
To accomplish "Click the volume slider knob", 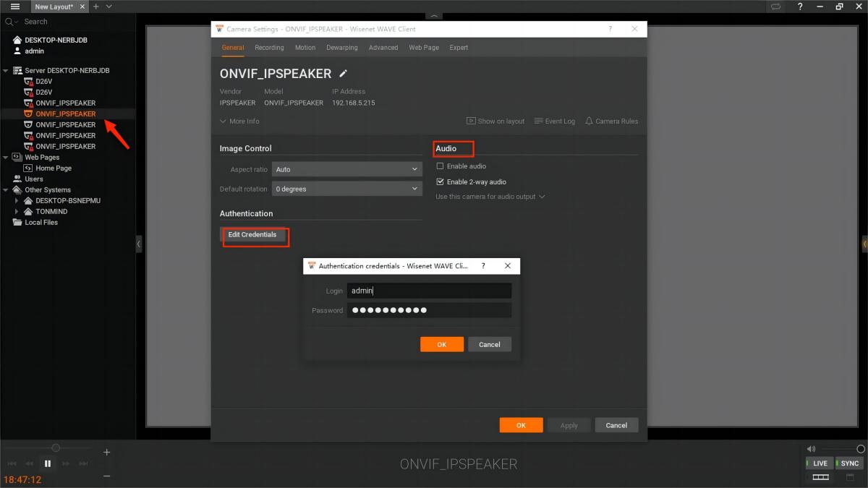I will click(x=860, y=449).
